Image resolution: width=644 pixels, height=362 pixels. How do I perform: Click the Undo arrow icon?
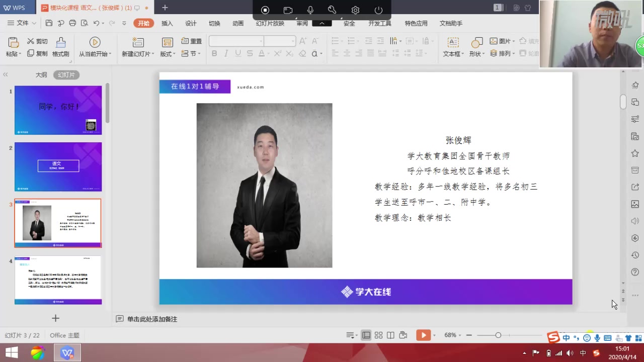tap(96, 23)
